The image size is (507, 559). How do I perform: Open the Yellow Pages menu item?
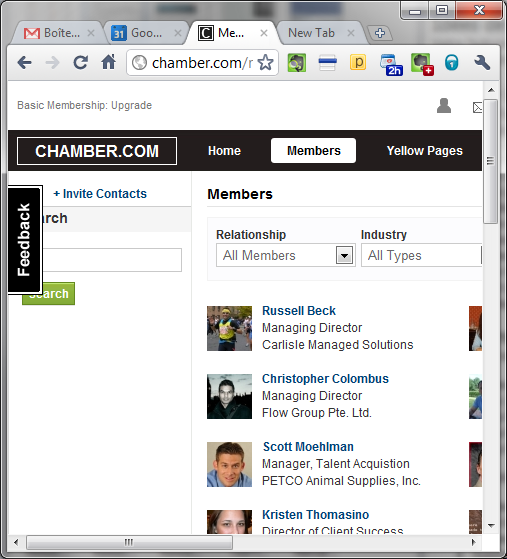pos(425,151)
